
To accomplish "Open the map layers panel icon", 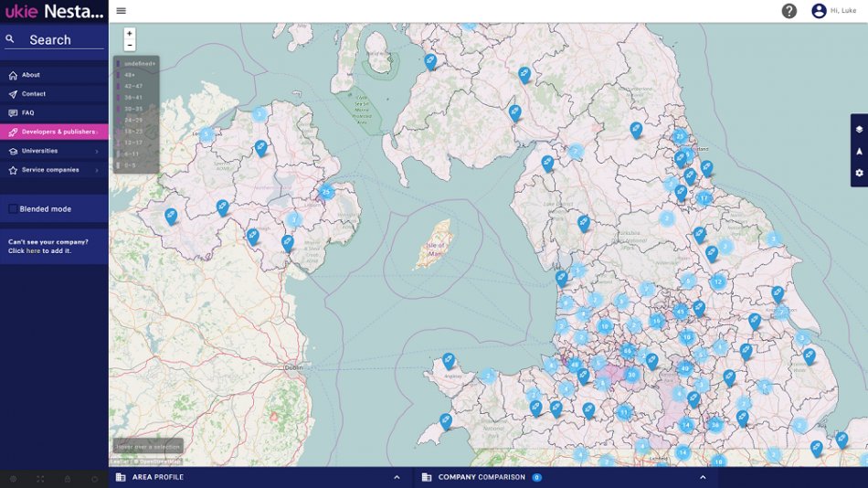I will (859, 129).
